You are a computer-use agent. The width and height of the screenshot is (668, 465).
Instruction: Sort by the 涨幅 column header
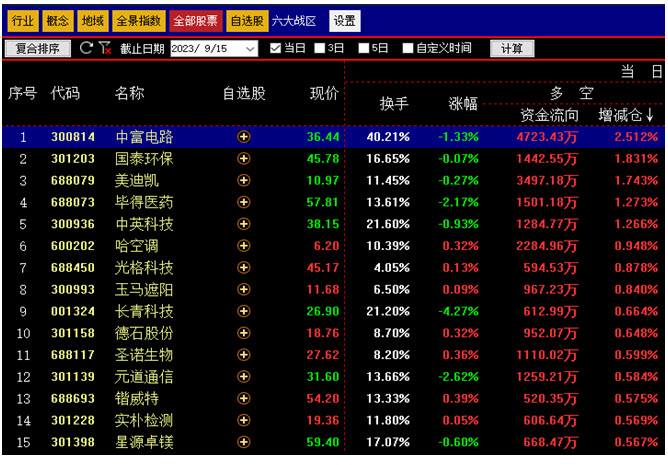click(463, 104)
